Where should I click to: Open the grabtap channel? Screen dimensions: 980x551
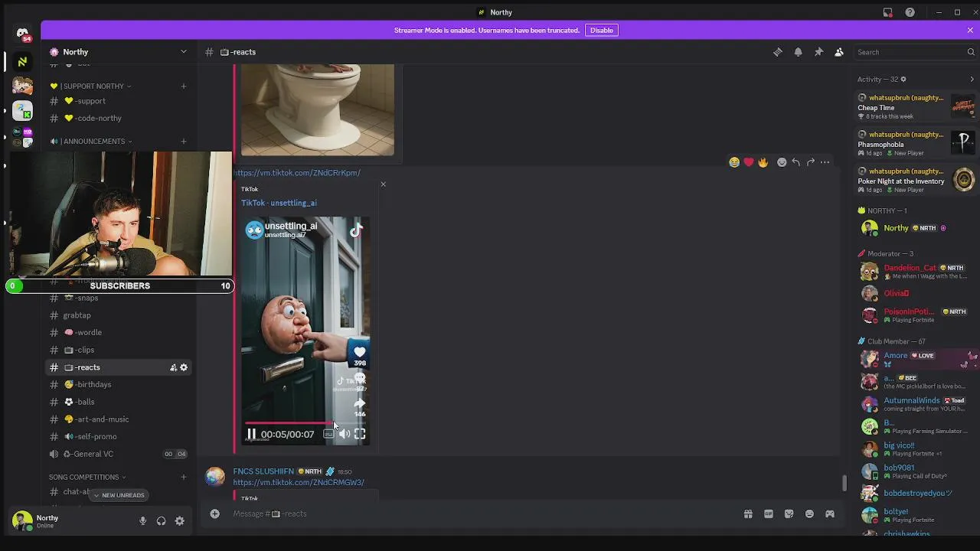[x=117, y=315]
